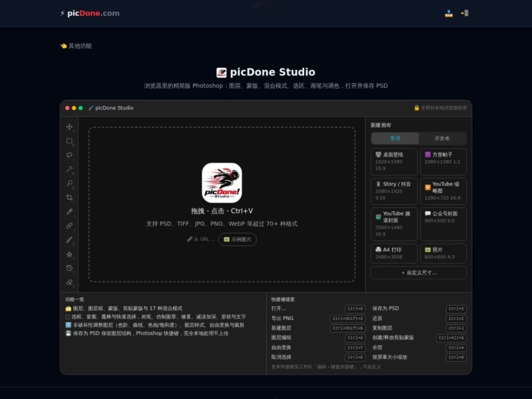Click the feature line about 非破坏性调整图层
532x399 pixels.
tap(154, 325)
